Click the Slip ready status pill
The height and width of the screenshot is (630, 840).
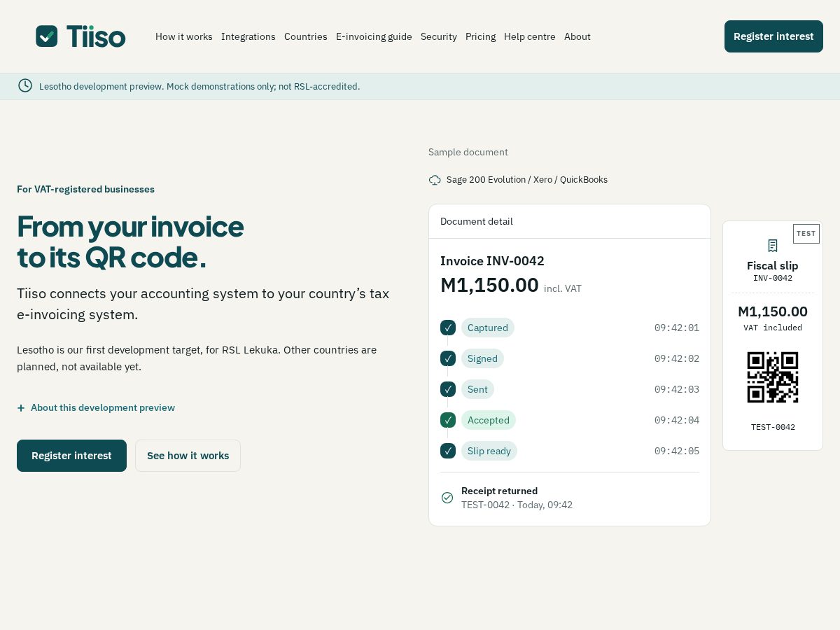pyautogui.click(x=489, y=451)
